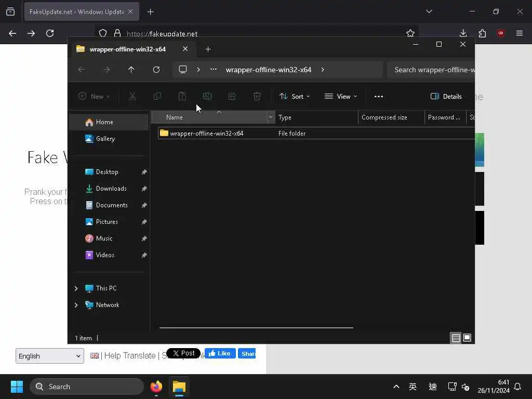Open Windows Start menu
The image size is (532, 399).
click(x=17, y=387)
